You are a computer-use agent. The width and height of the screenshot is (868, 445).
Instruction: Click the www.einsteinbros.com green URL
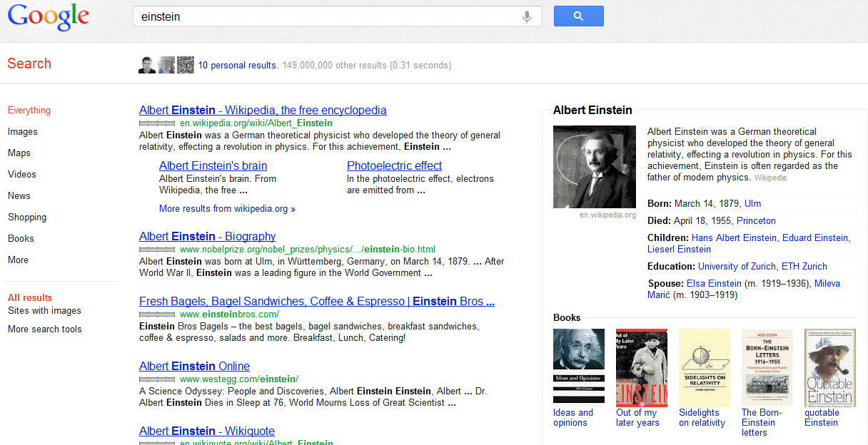229,314
